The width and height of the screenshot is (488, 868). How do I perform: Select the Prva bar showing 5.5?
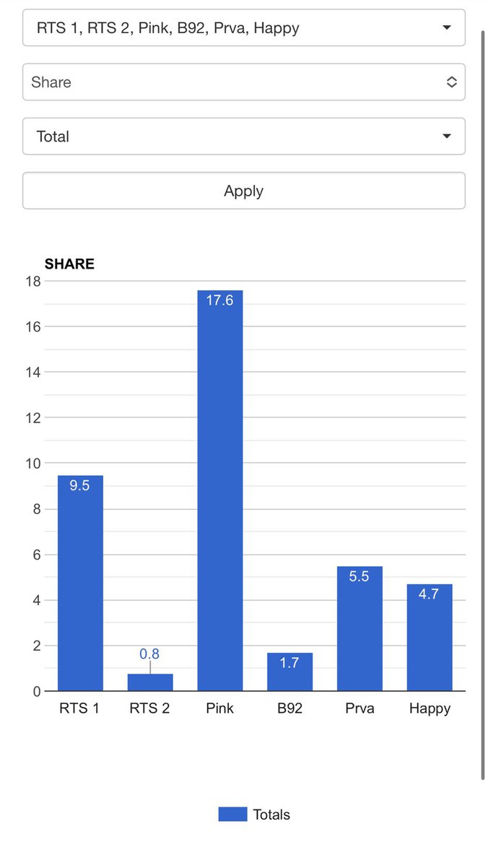click(360, 629)
